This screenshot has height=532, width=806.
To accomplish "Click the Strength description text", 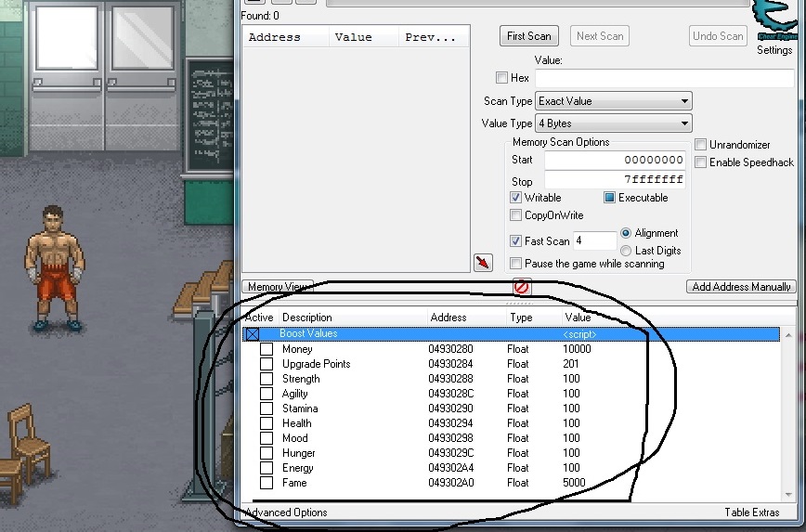I will 301,379.
